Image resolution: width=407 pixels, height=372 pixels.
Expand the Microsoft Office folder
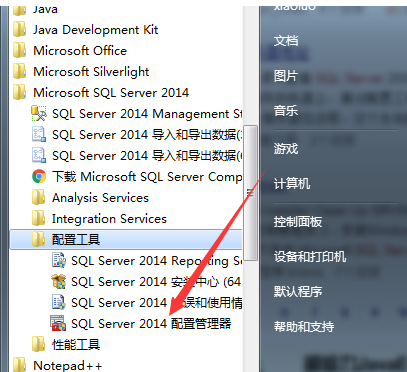[x=80, y=51]
